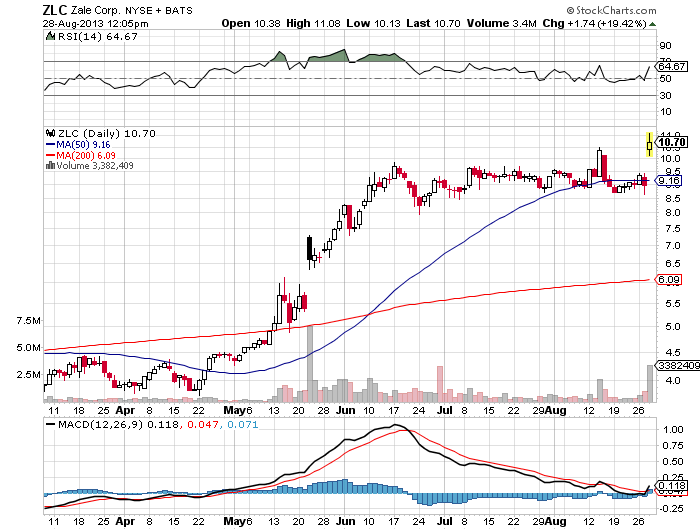Click the 28-Aug-2013 12:05pm timestamp
700x530 pixels.
[x=96, y=24]
